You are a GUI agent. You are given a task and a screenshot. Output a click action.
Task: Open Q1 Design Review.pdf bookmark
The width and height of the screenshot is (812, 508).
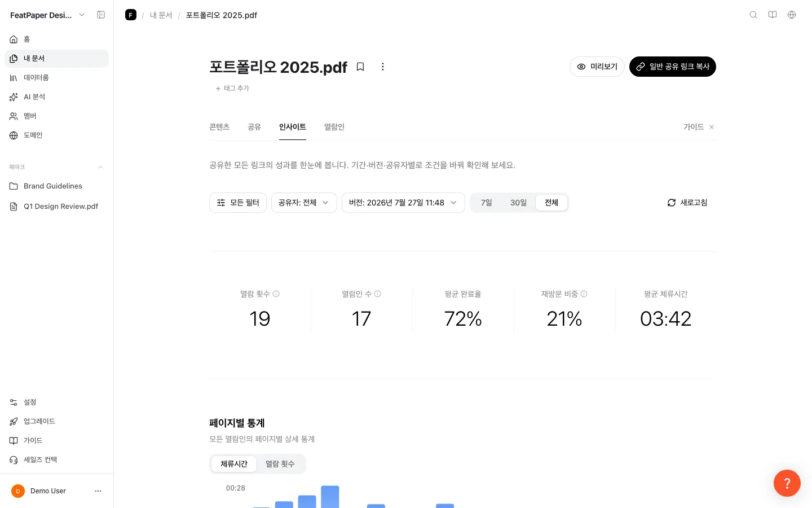[56, 207]
